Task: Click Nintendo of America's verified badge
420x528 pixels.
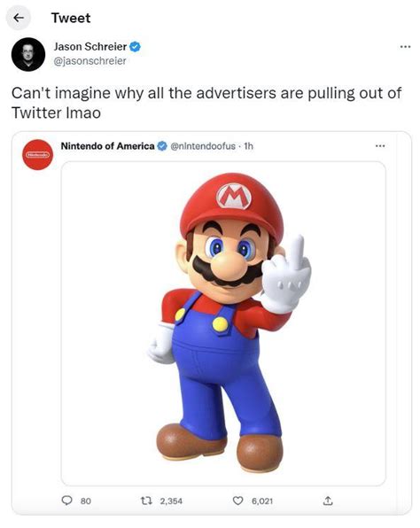Action: pos(162,146)
